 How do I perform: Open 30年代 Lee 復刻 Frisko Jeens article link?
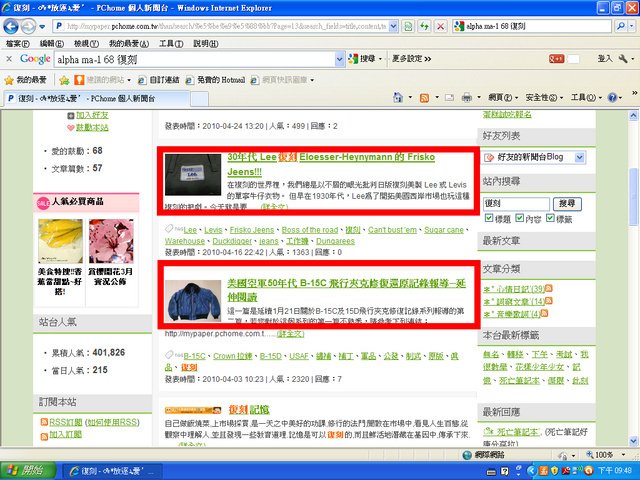(x=331, y=164)
